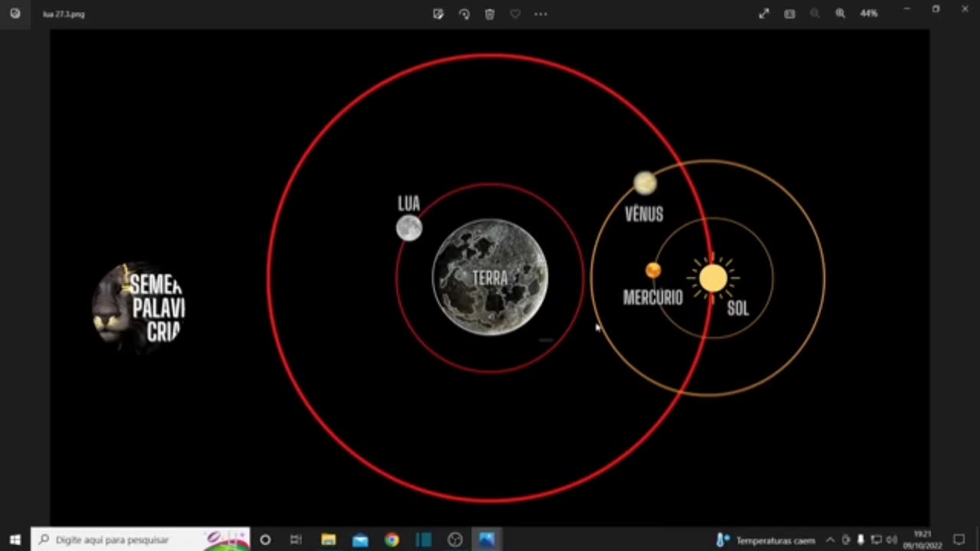This screenshot has width=980, height=551.
Task: Open Task View on taskbar
Action: tap(296, 540)
